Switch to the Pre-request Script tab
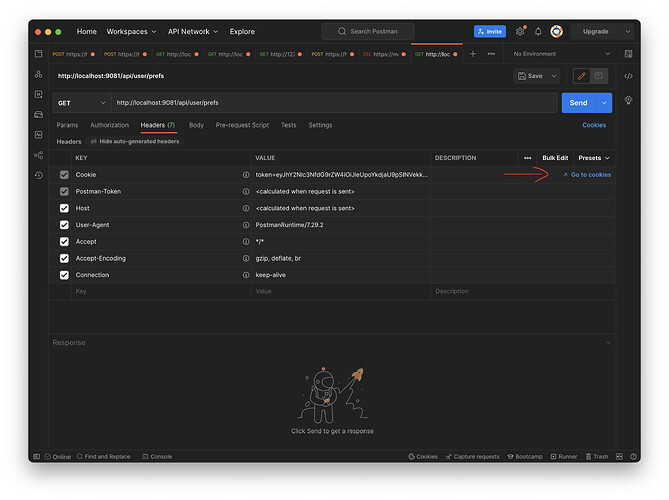Image resolution: width=669 pixels, height=500 pixels. pos(242,125)
